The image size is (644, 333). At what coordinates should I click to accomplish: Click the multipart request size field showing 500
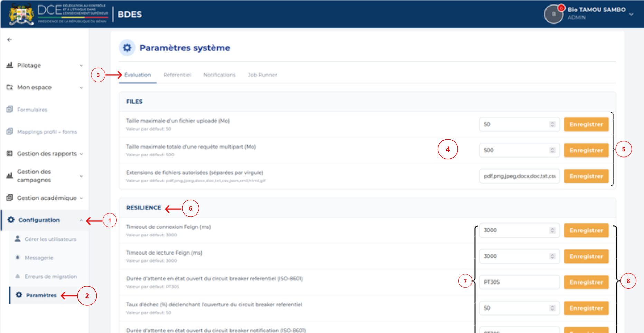click(519, 150)
